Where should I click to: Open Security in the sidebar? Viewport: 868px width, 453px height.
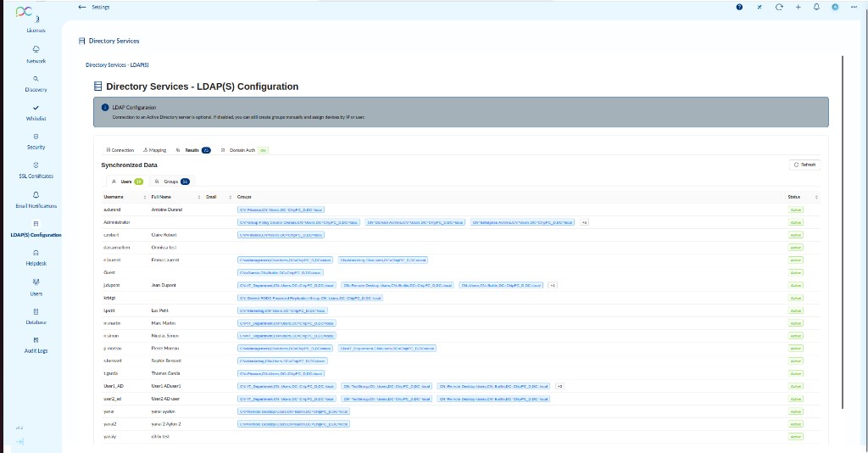[x=36, y=142]
